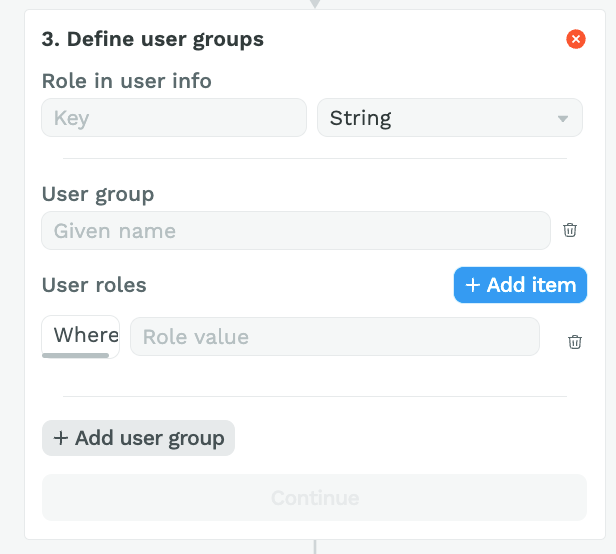Expand the String type dropdown arrow
Viewport: 616px width, 554px height.
tap(563, 118)
